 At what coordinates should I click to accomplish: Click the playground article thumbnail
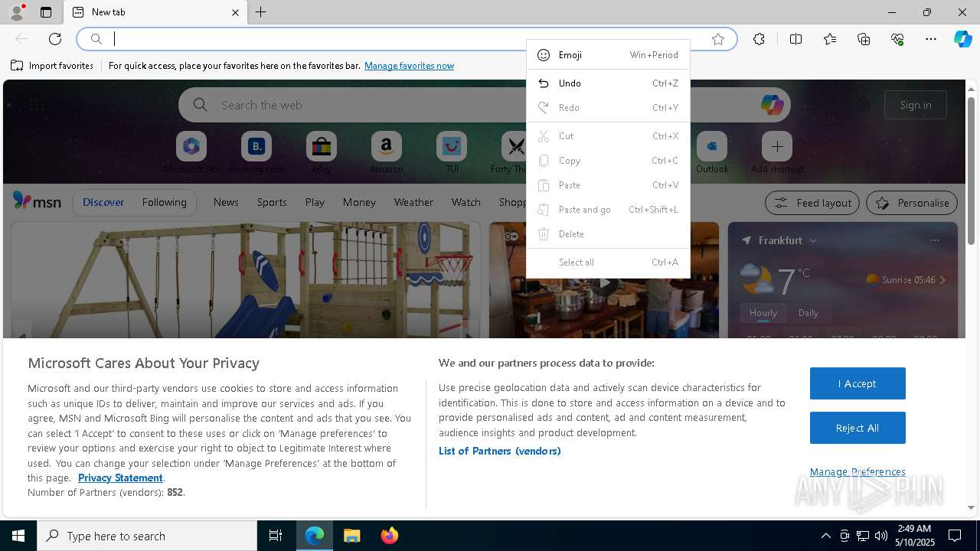246,280
